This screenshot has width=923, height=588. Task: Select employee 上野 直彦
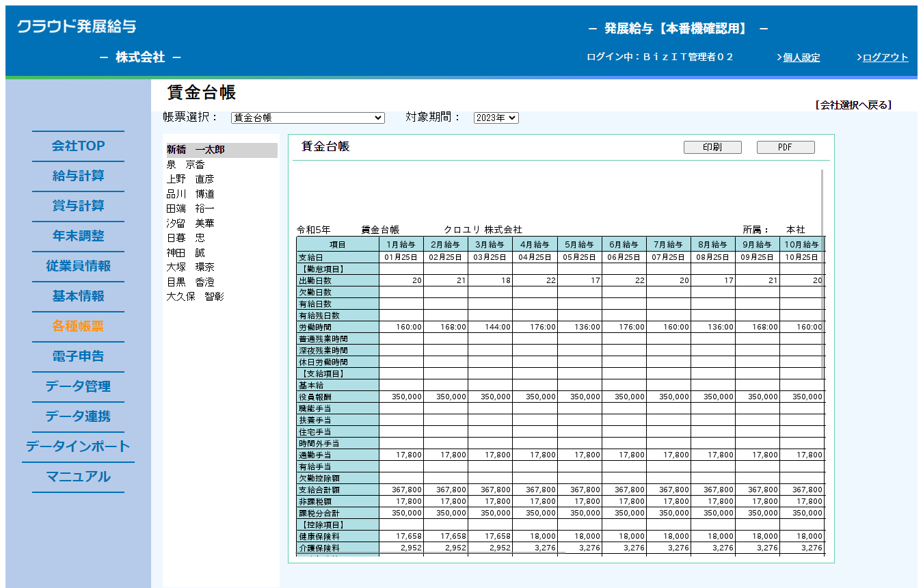190,179
